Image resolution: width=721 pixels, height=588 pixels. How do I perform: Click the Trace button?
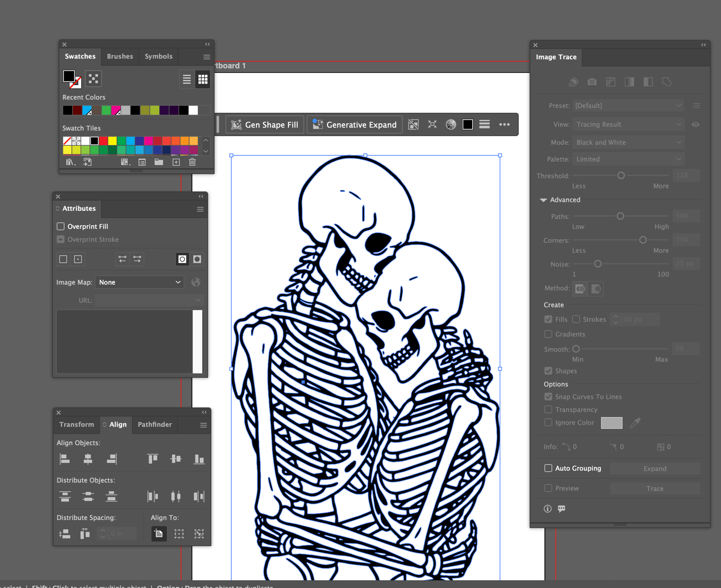(x=655, y=489)
